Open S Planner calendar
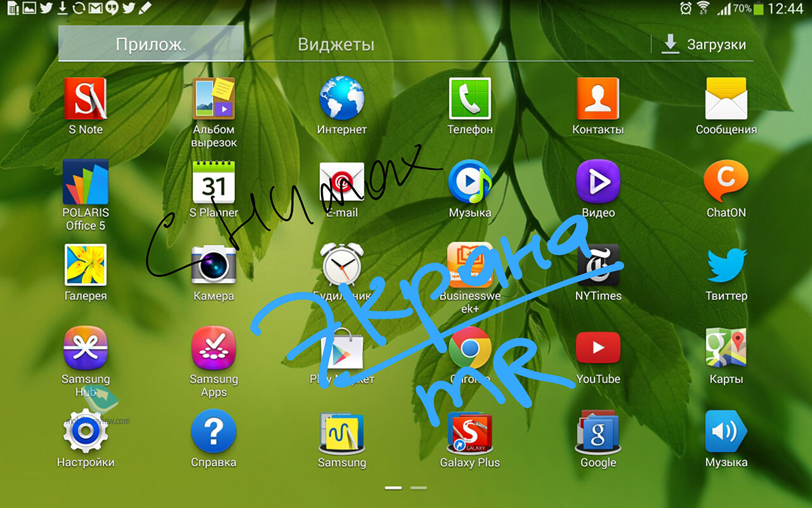Screen dimensions: 812x508 tap(214, 182)
